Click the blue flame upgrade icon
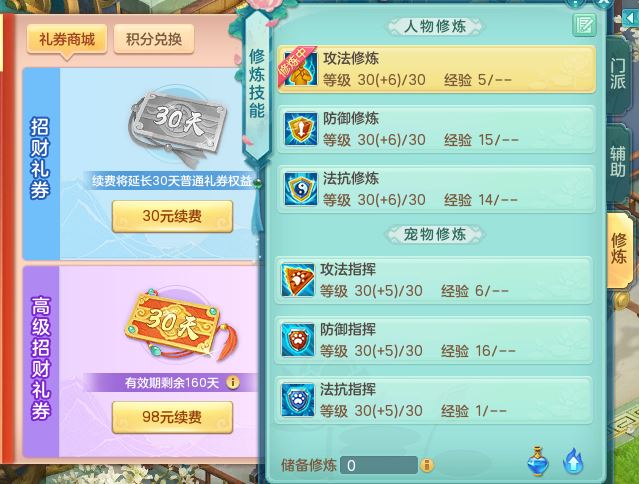 click(x=573, y=461)
